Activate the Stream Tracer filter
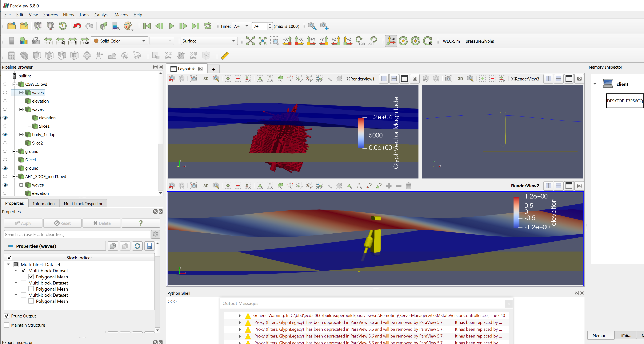This screenshot has width=644, height=344. click(99, 55)
